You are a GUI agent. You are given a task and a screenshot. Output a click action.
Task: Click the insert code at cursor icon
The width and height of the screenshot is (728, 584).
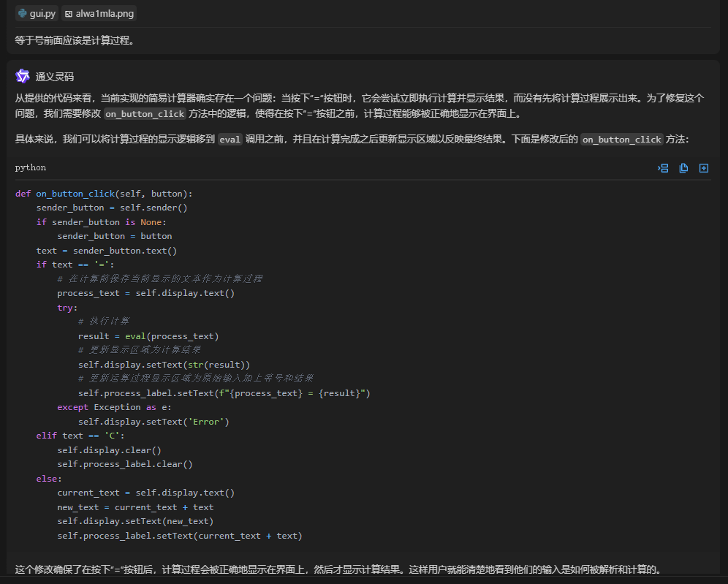(x=663, y=168)
